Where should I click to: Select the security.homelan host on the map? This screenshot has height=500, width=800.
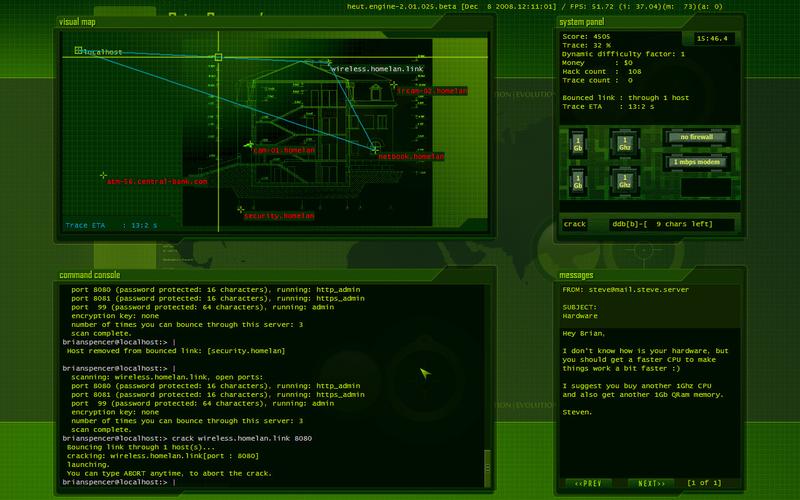(241, 209)
